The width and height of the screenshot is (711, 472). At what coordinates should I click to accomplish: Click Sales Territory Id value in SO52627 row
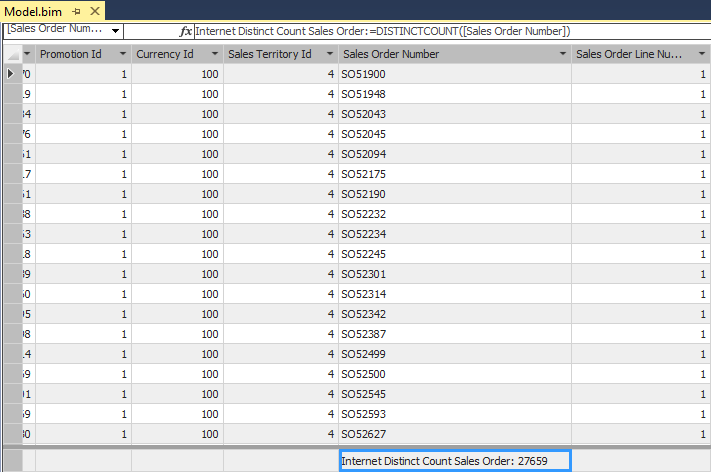point(281,433)
